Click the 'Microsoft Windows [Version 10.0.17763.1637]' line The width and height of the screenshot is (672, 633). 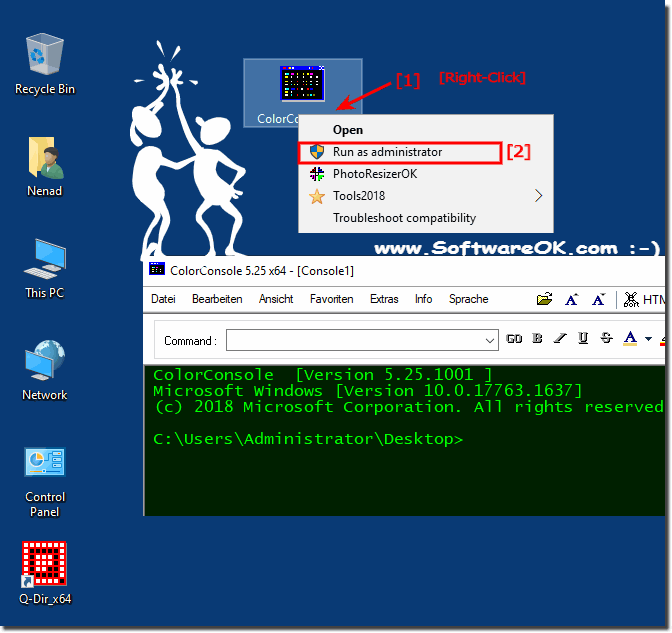[368, 391]
